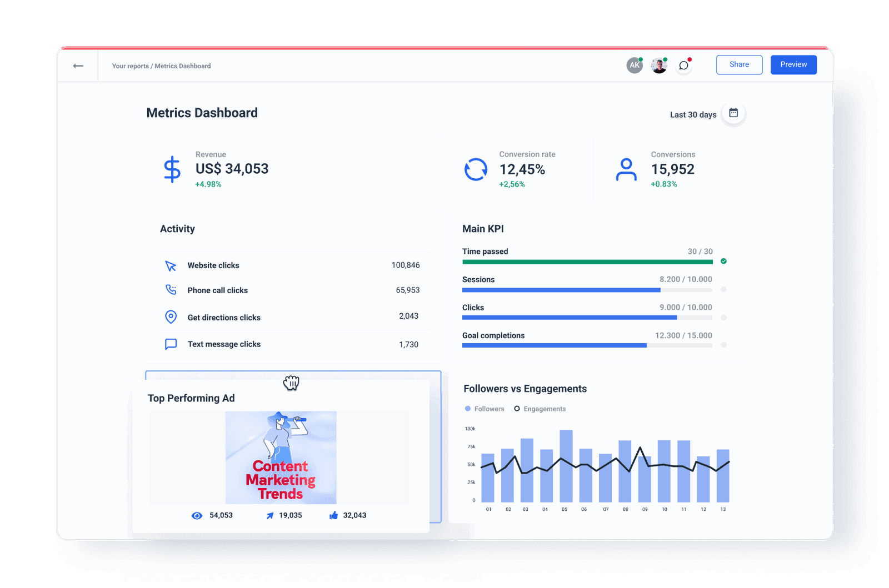Click the AK user avatar
The image size is (889, 588).
634,64
